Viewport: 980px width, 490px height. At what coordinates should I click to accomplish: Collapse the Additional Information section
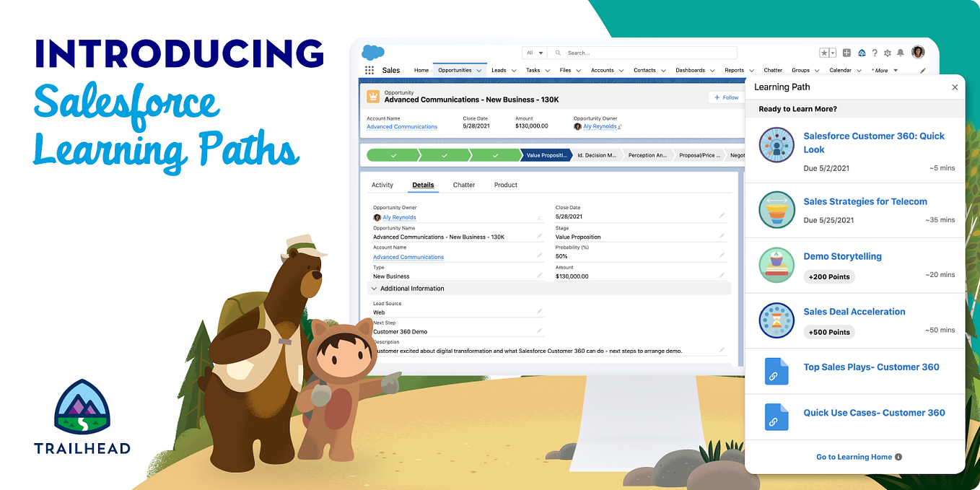[x=374, y=289]
